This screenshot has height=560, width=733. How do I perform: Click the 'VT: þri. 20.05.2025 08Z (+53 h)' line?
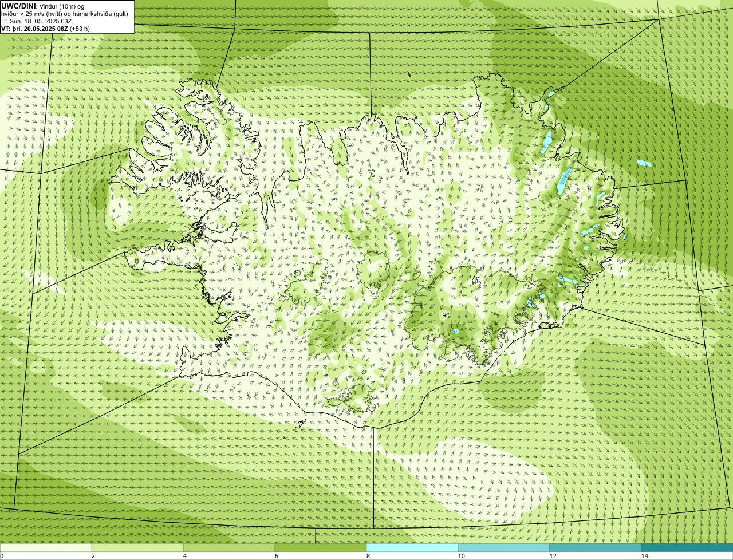pos(45,29)
